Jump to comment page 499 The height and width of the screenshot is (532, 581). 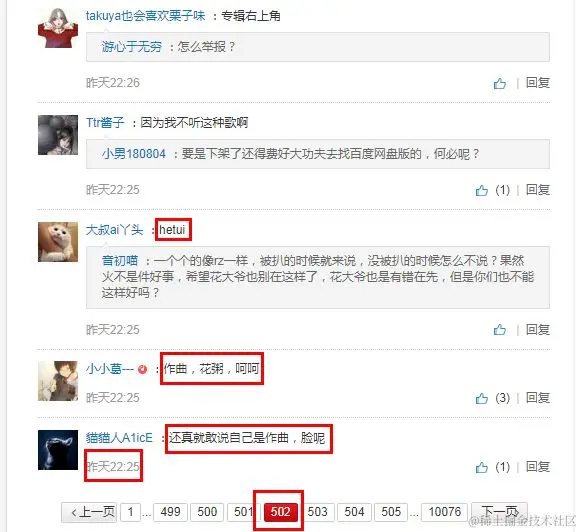[170, 512]
